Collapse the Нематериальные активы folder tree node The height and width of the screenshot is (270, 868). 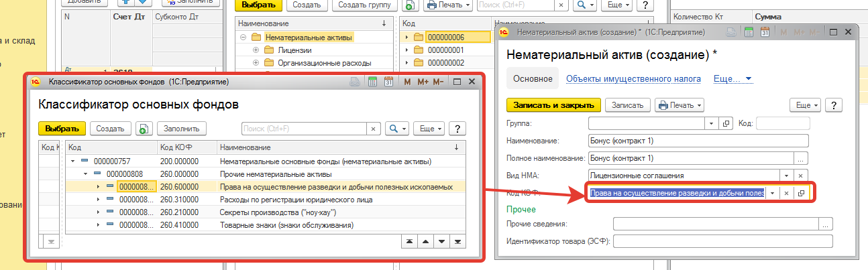pyautogui.click(x=243, y=38)
